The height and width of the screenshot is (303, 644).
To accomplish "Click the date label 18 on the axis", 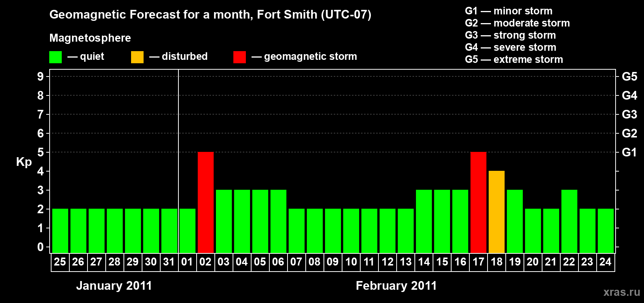I will click(497, 262).
